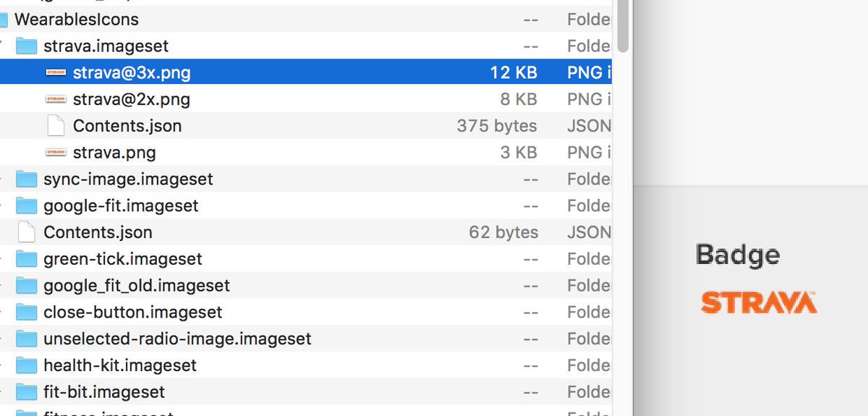The image size is (868, 416).
Task: Select the close-button.imageset row name
Action: [133, 312]
